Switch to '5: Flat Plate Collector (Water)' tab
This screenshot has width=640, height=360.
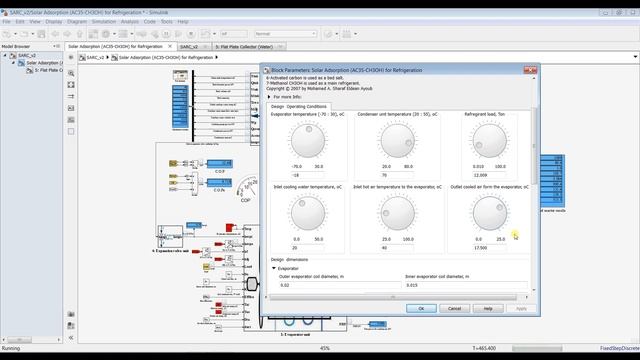(244, 47)
